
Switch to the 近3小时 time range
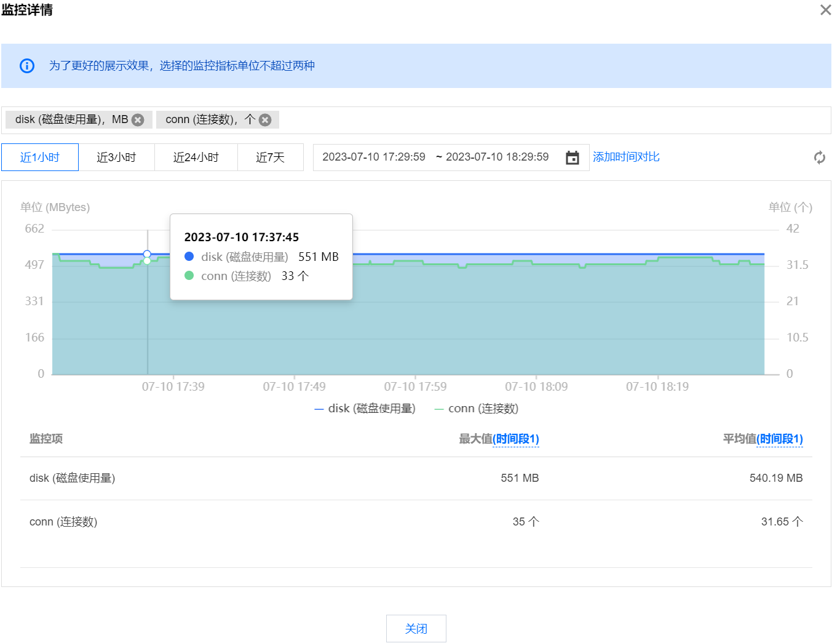point(116,158)
